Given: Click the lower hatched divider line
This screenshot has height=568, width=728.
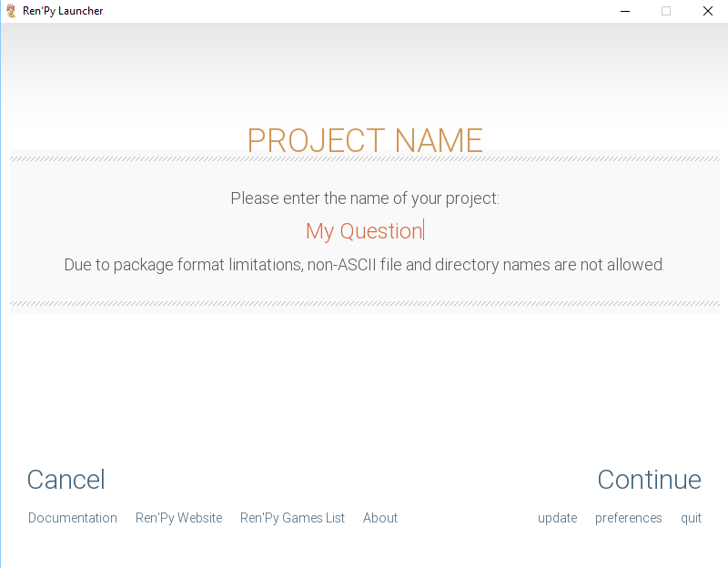Looking at the screenshot, I should pos(365,304).
